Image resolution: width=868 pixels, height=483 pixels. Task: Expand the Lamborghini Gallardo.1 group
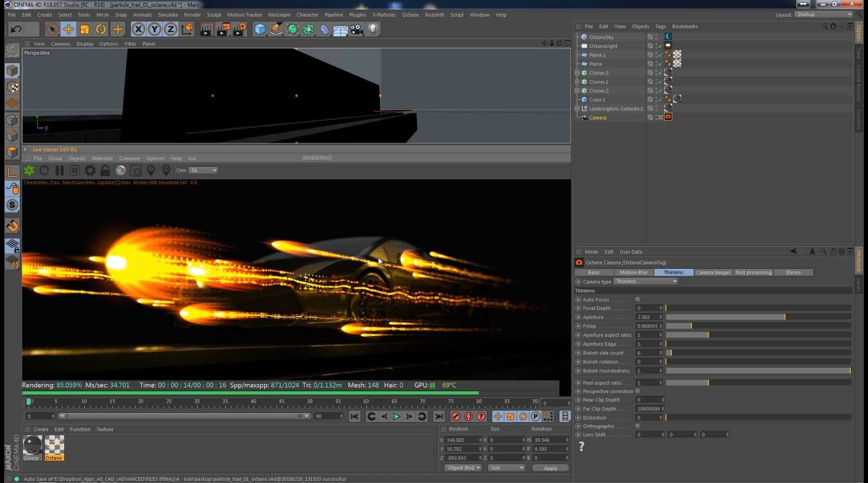[x=577, y=109]
